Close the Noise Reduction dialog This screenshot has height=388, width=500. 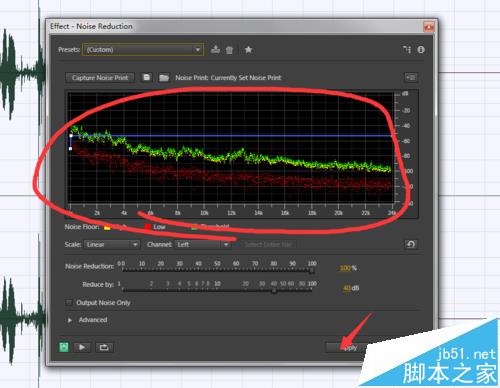tap(429, 26)
